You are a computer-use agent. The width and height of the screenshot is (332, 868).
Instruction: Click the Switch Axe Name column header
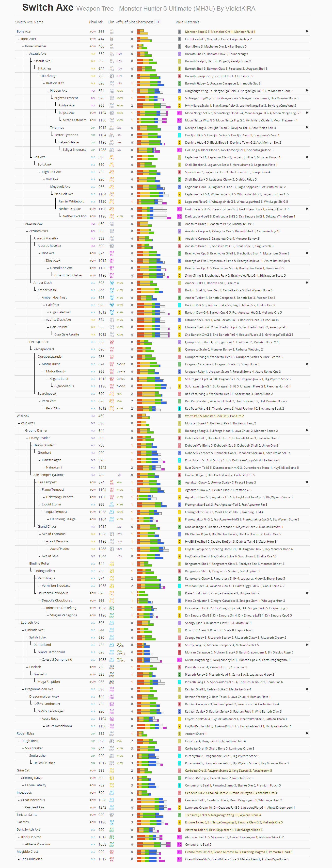coord(29,22)
